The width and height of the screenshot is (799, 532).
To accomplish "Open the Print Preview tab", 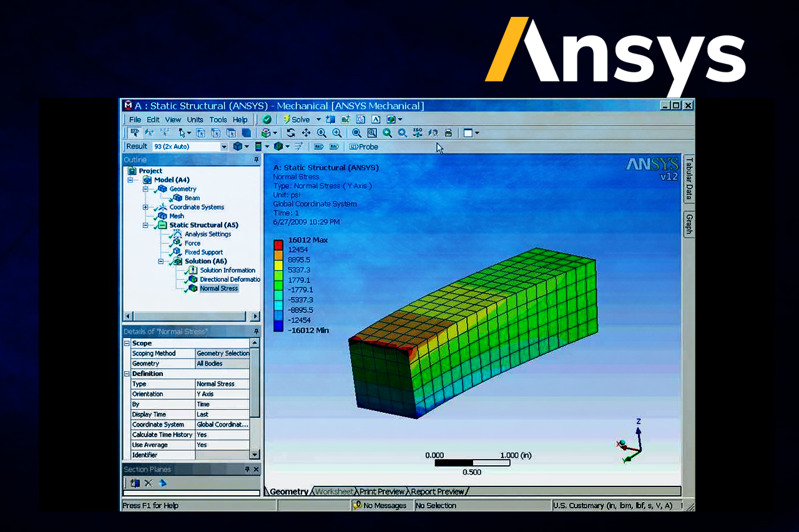I will [382, 491].
